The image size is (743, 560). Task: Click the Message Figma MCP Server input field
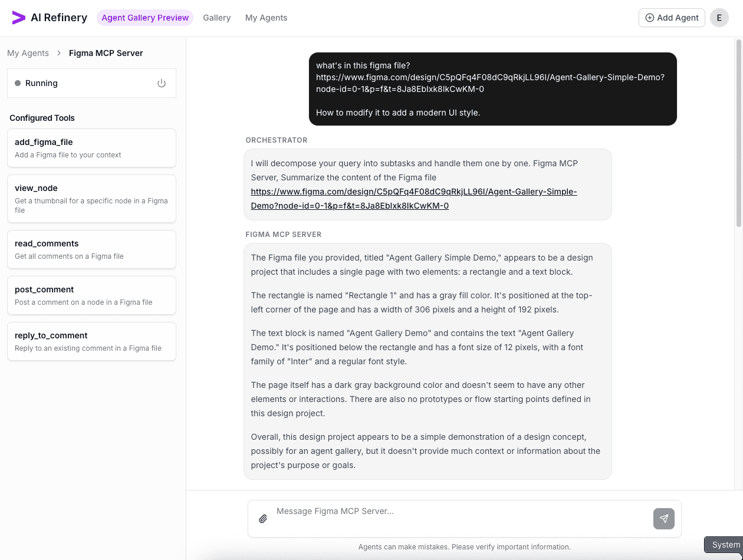pyautogui.click(x=413, y=511)
